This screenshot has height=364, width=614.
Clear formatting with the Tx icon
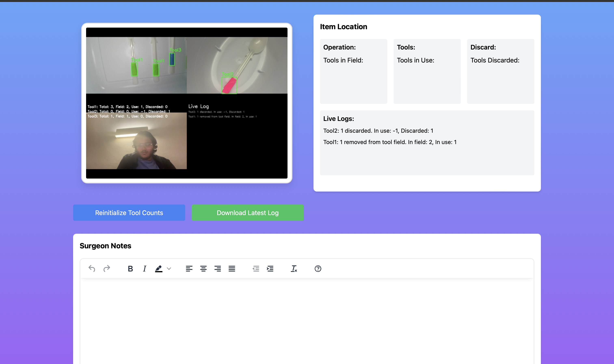tap(294, 269)
